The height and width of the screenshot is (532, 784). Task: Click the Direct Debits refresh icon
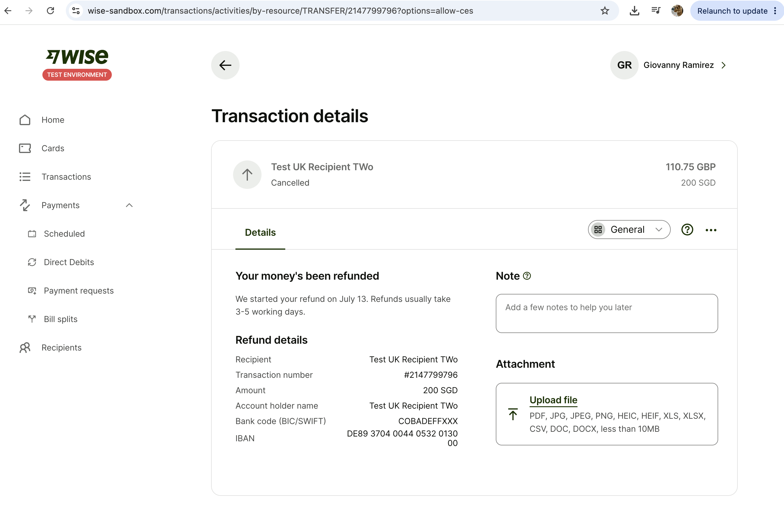32,262
